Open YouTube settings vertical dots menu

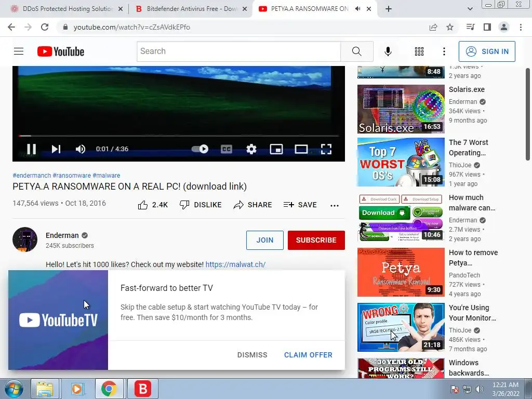pyautogui.click(x=444, y=51)
